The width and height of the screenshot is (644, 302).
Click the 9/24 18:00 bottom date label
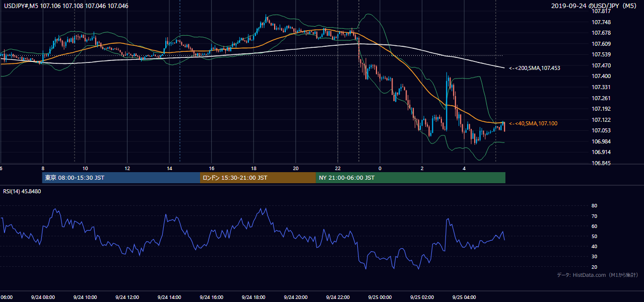tap(253, 297)
